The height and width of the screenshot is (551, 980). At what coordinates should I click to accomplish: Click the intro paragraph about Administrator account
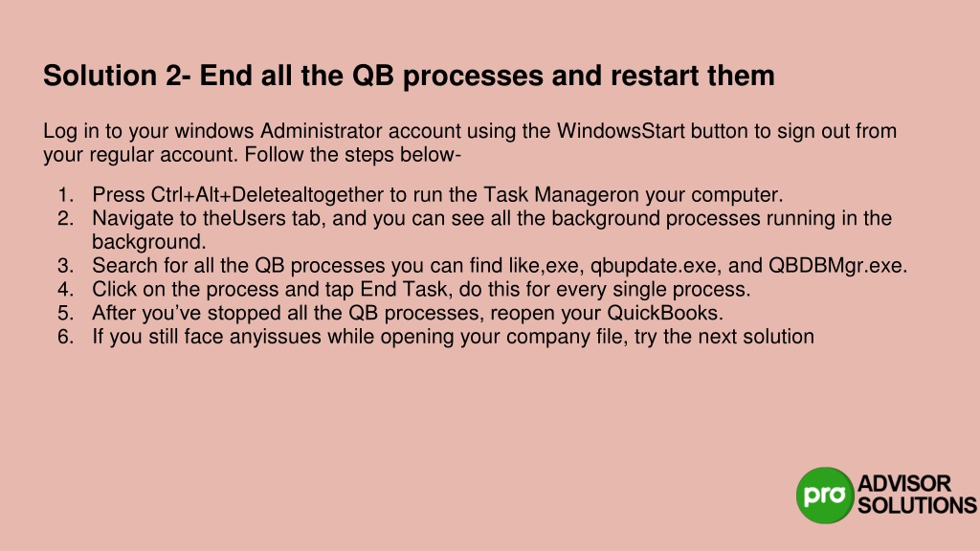tap(470, 143)
